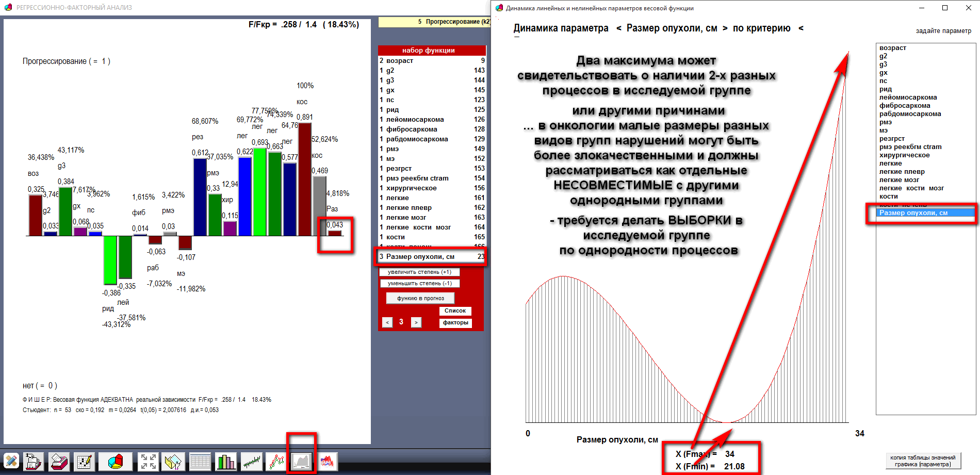This screenshot has height=475, width=980.
Task: Select 'фибросаркома' row in набор функции list
Action: tap(412, 129)
